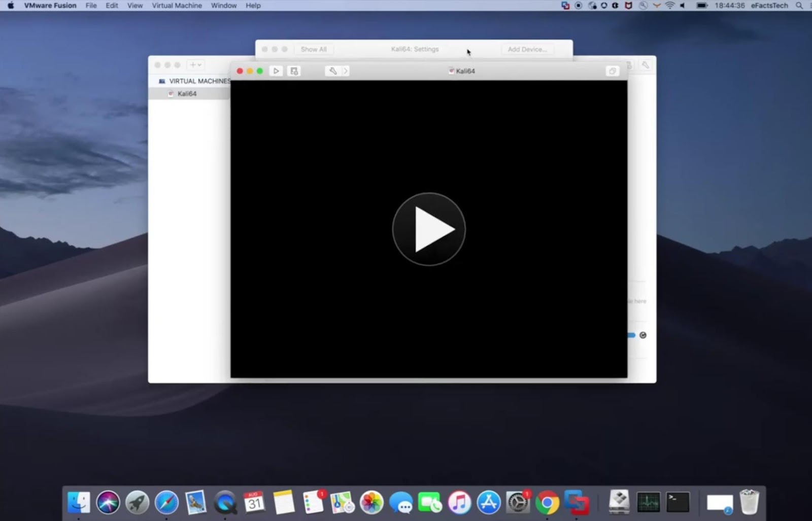Open Mail from the Dock
Image resolution: width=812 pixels, height=521 pixels.
click(196, 502)
